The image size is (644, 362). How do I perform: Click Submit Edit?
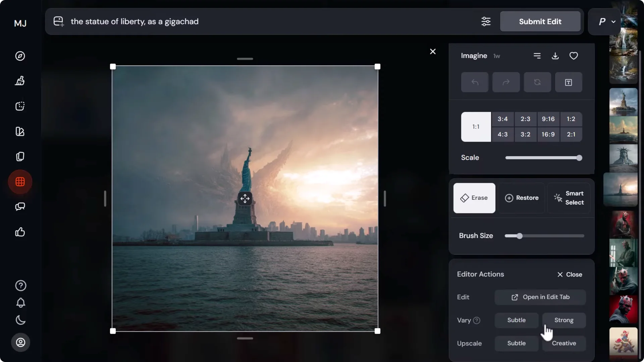pos(540,21)
